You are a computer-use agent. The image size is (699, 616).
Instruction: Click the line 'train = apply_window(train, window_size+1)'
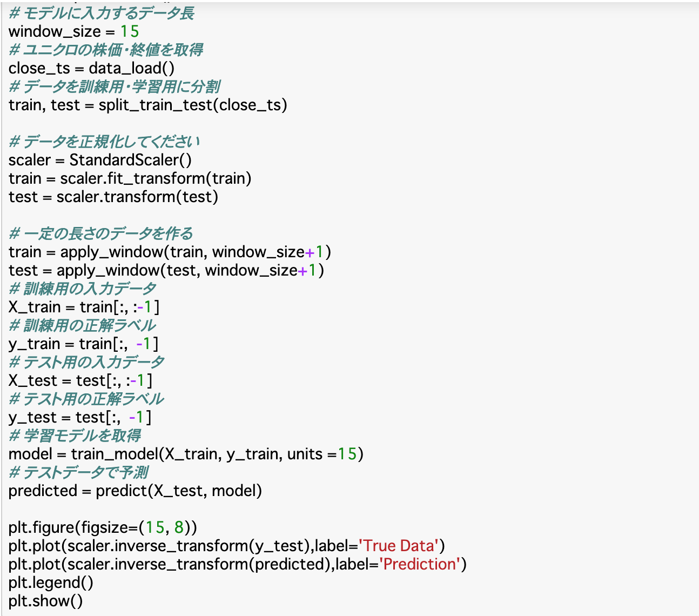coord(170,252)
